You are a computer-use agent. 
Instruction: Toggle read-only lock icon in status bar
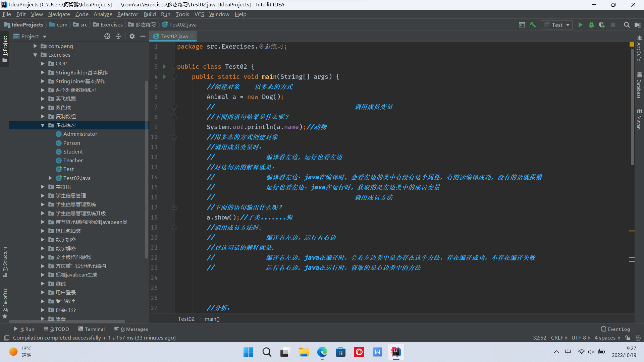tap(628, 338)
